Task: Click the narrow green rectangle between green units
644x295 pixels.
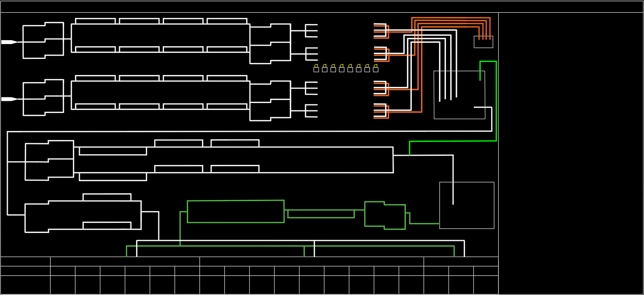Action: click(321, 214)
